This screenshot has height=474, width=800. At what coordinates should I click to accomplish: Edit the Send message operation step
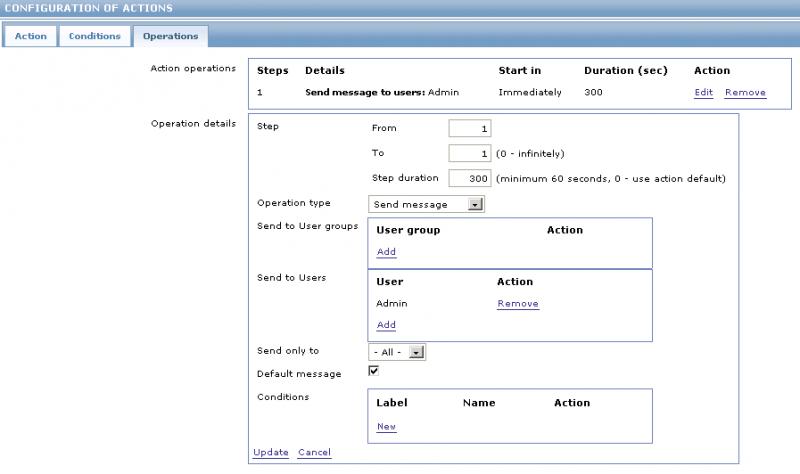[x=704, y=93]
